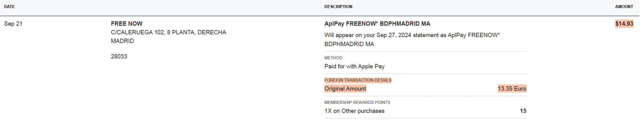Click the BDPHMADRID MA statement continuation line
The width and height of the screenshot is (644, 120).
tap(349, 44)
